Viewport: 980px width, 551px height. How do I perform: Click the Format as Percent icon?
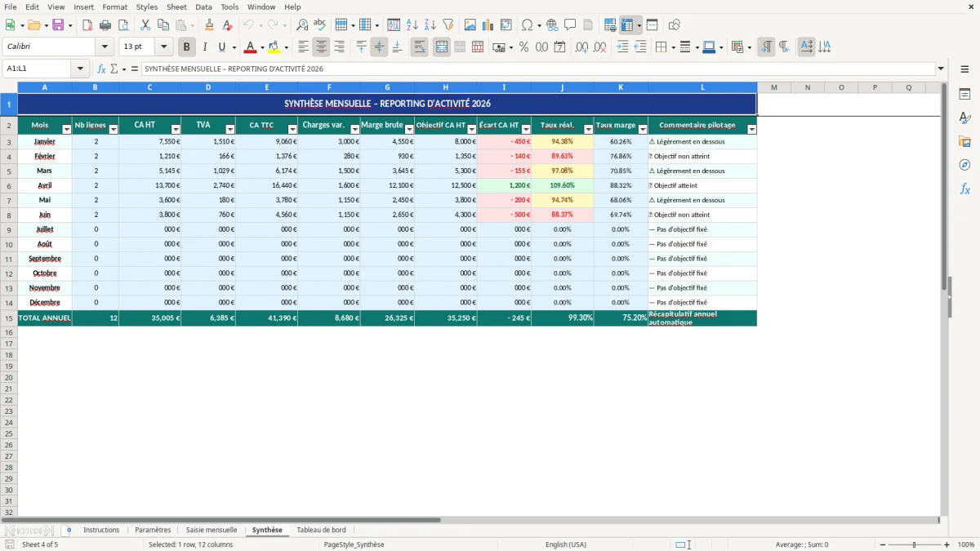523,47
